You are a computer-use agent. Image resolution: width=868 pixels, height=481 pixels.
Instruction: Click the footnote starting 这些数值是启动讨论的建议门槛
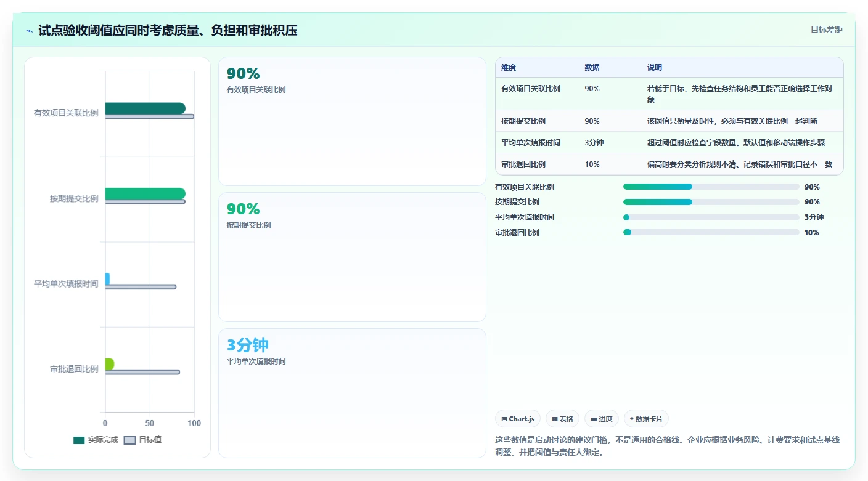pos(667,446)
